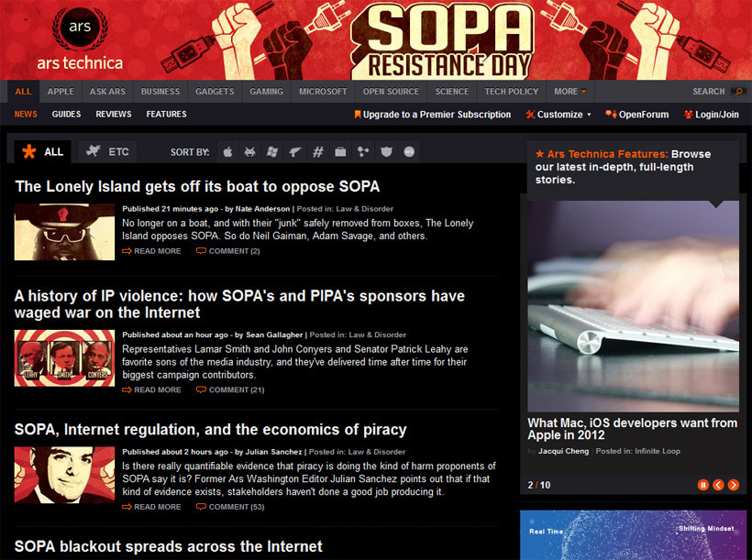752x560 pixels.
Task: Click the SEARCH input field
Action: 708,91
